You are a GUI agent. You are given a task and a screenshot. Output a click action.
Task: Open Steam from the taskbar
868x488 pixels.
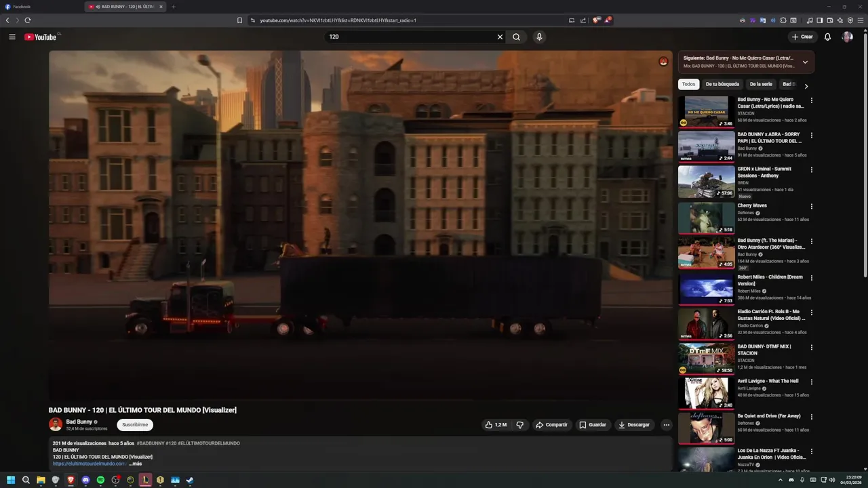coord(190,480)
